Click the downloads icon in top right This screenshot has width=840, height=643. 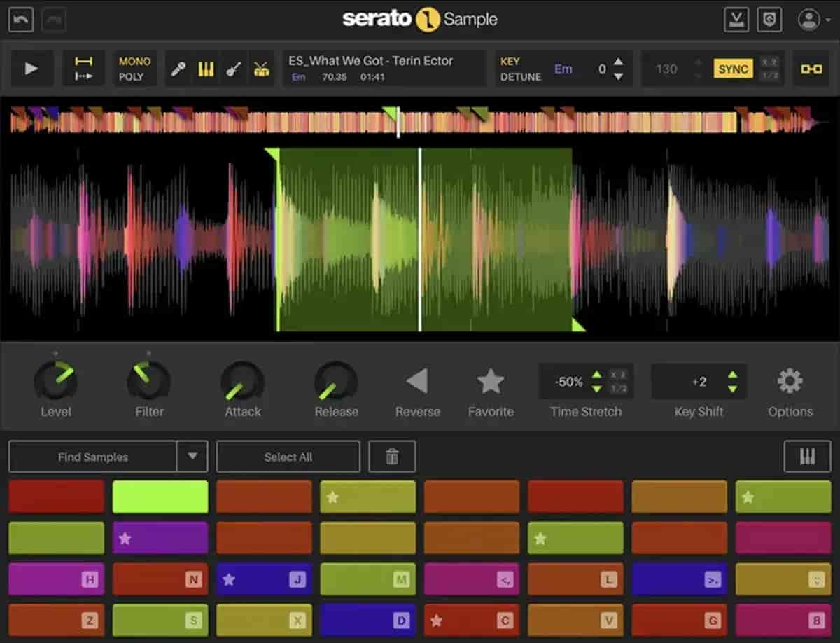[736, 18]
